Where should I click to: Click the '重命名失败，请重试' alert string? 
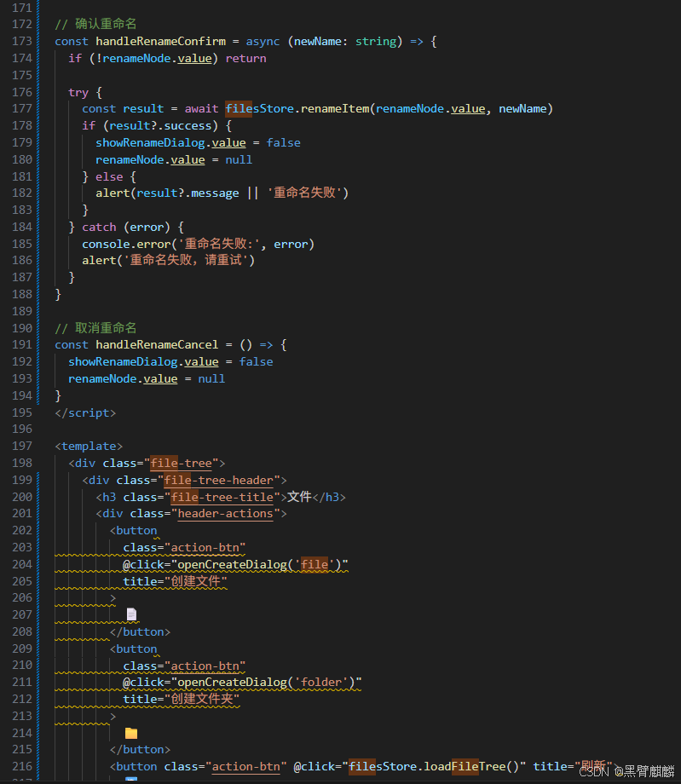[x=186, y=261]
